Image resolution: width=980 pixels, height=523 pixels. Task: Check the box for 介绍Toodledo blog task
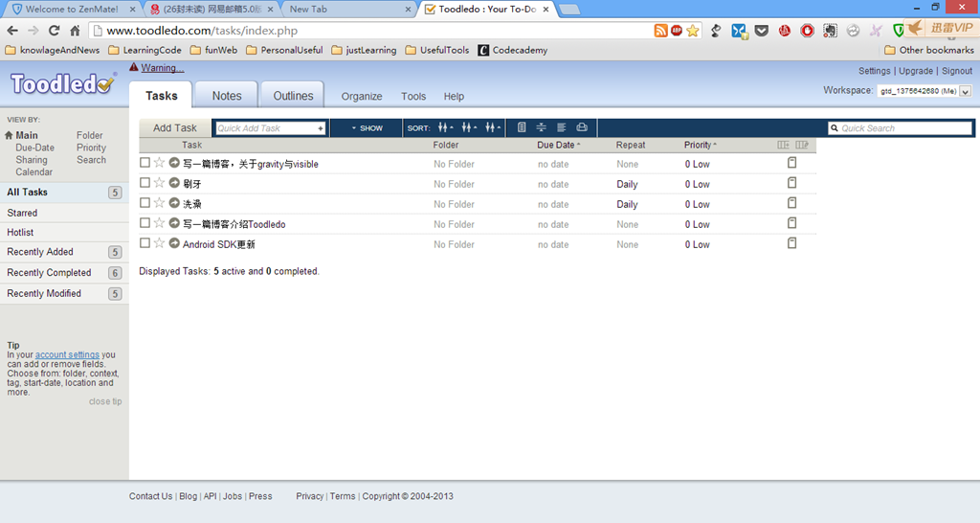click(145, 223)
